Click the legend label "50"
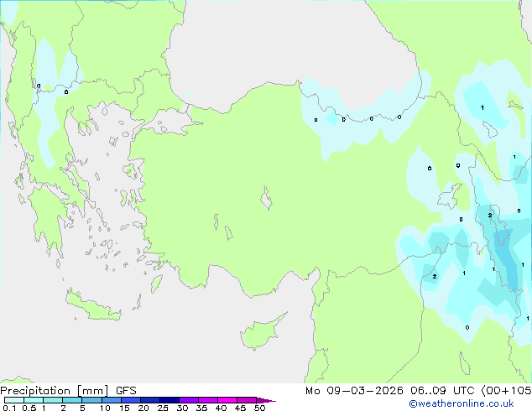Screen dimensions: 532x411 [x=259, y=408]
